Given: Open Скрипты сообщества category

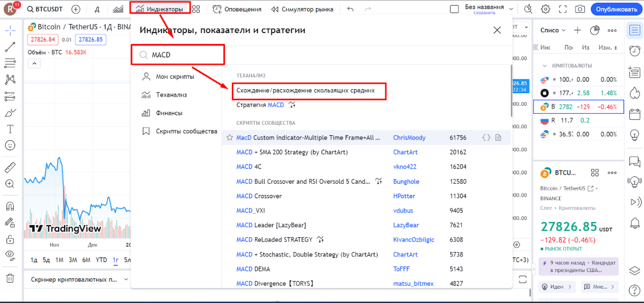Looking at the screenshot, I should tap(186, 131).
